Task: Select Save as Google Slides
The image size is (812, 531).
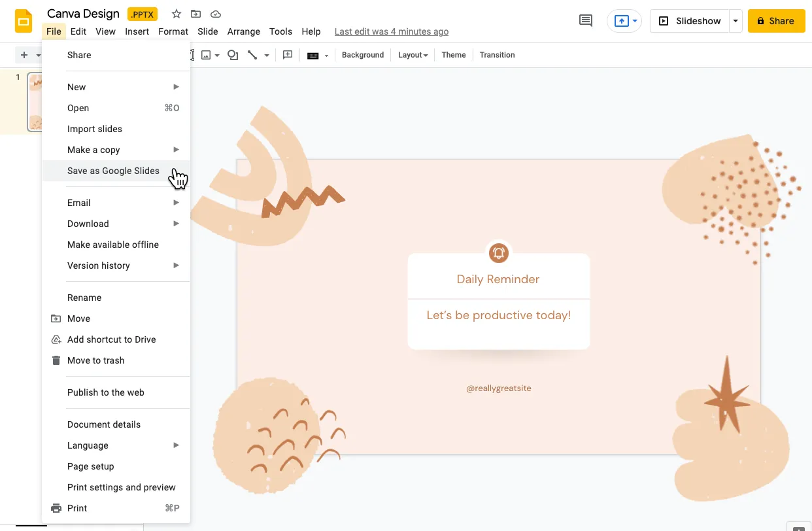Action: point(112,171)
